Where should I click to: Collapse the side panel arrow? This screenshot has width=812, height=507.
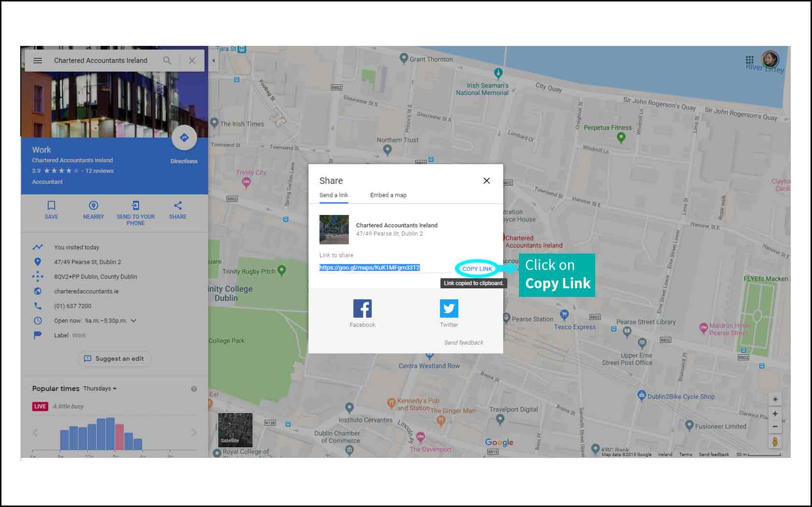tap(213, 60)
